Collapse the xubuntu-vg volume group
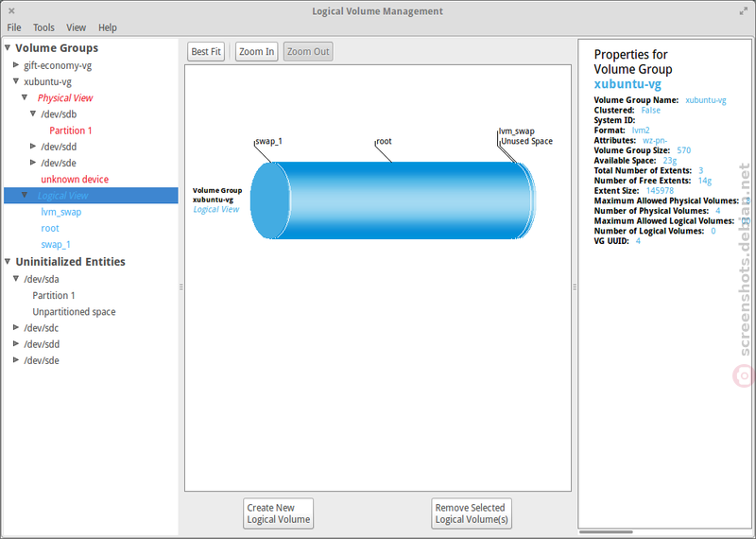Image resolution: width=756 pixels, height=539 pixels. click(x=16, y=81)
